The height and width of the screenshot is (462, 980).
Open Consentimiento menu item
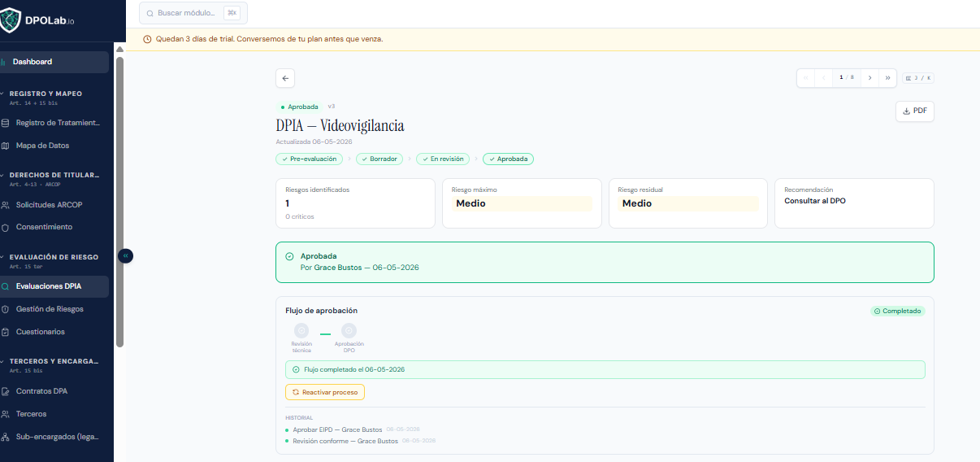[x=54, y=227]
